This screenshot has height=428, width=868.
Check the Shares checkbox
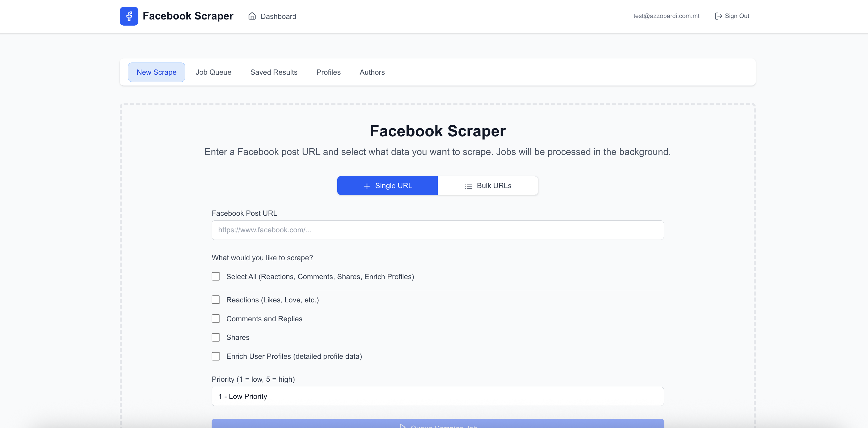pos(216,337)
